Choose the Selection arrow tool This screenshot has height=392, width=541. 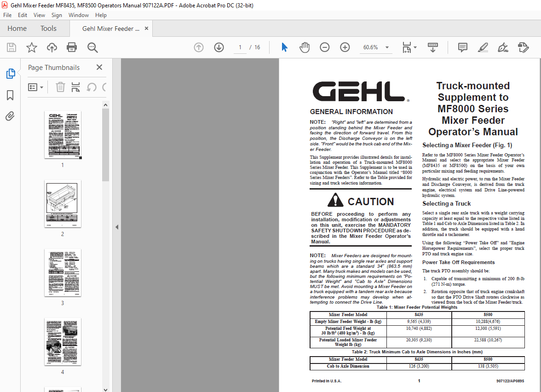pos(284,47)
